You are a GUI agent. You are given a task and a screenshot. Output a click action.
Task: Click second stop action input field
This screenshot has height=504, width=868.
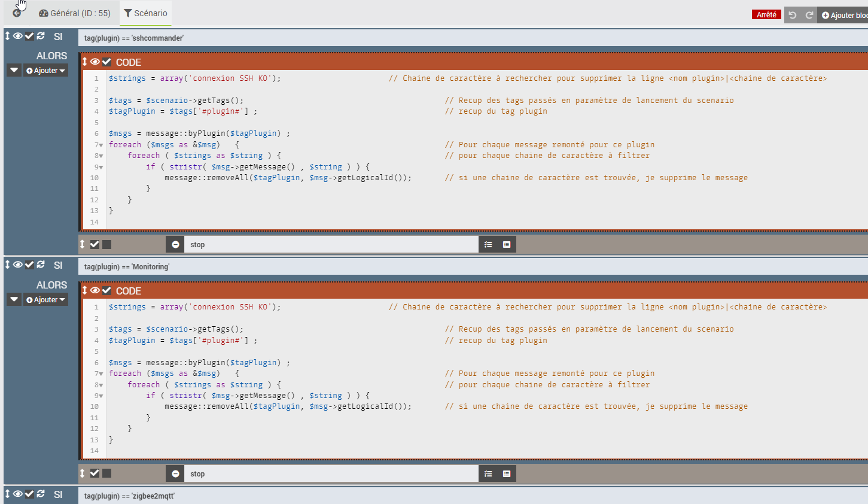(x=331, y=473)
